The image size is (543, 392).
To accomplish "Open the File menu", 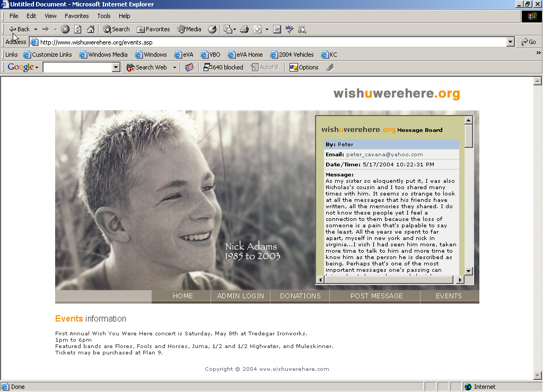I will pos(14,16).
